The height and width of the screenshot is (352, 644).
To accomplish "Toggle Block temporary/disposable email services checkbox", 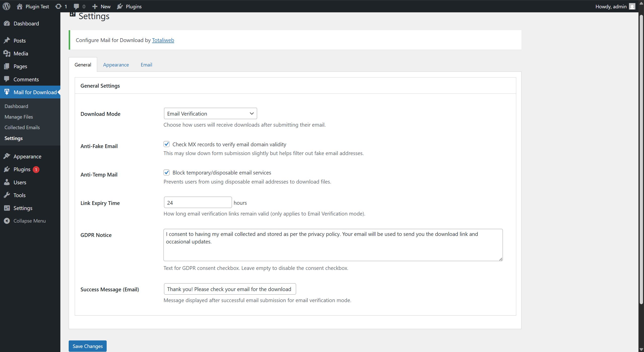I will [x=167, y=172].
